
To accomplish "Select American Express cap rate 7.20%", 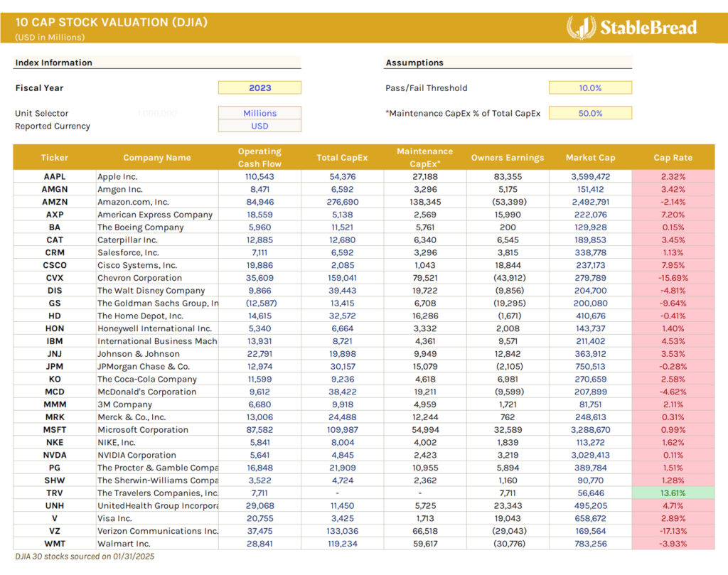I will (x=673, y=215).
